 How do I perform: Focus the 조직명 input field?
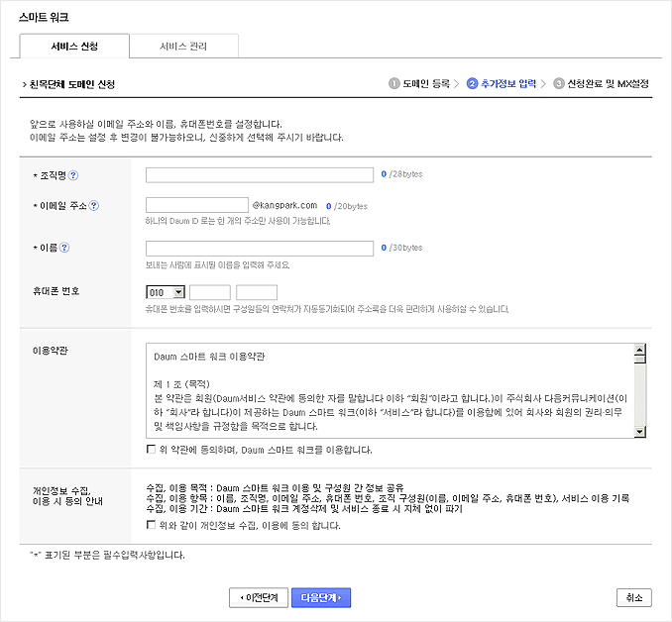[x=260, y=175]
